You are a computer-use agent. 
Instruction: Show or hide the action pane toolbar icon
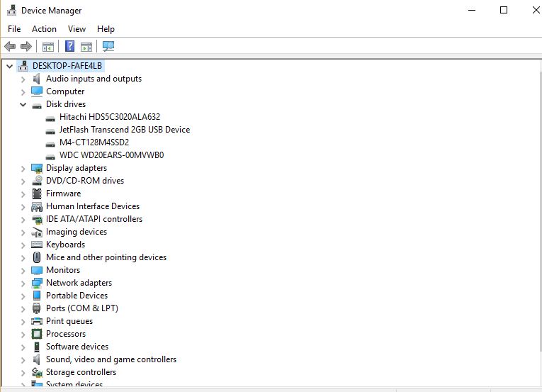coord(86,46)
